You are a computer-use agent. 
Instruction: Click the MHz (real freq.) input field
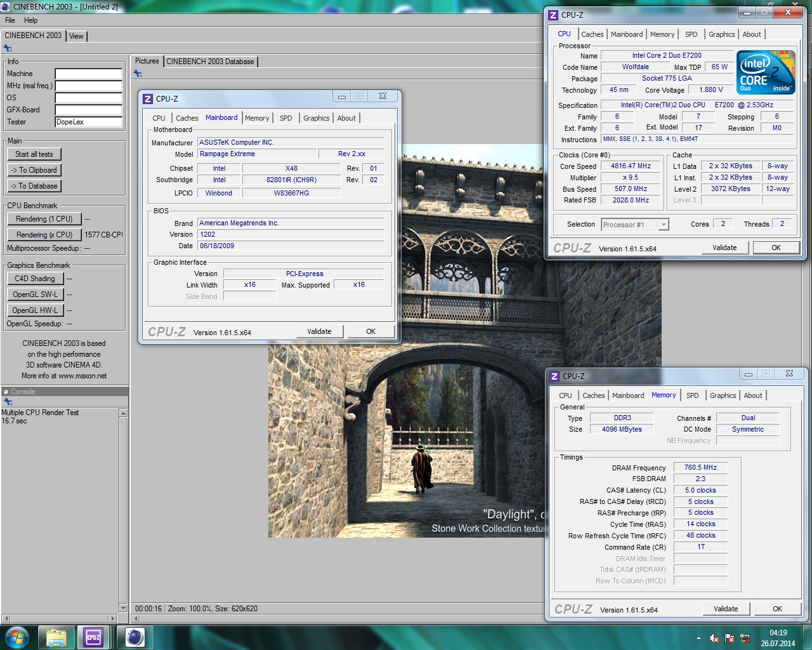[88, 86]
